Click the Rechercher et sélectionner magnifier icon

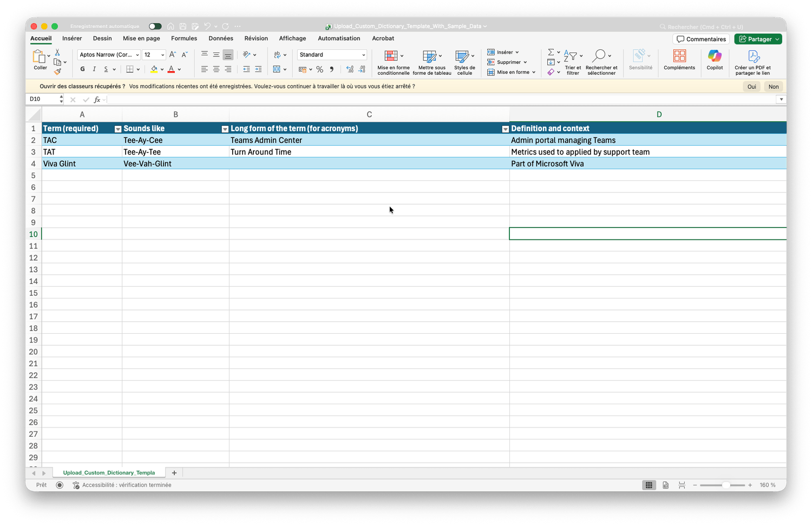(599, 56)
